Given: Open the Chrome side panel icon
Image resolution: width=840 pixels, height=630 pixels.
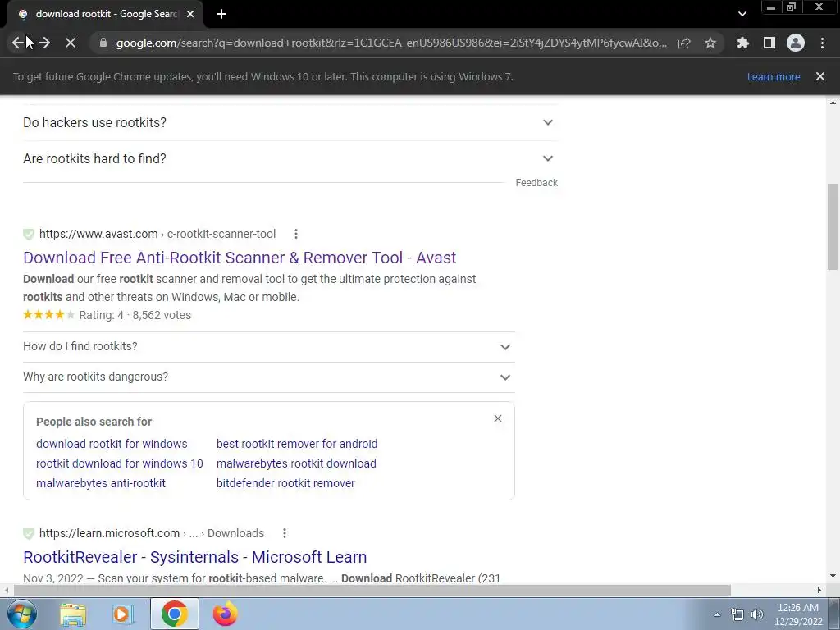Looking at the screenshot, I should point(769,43).
